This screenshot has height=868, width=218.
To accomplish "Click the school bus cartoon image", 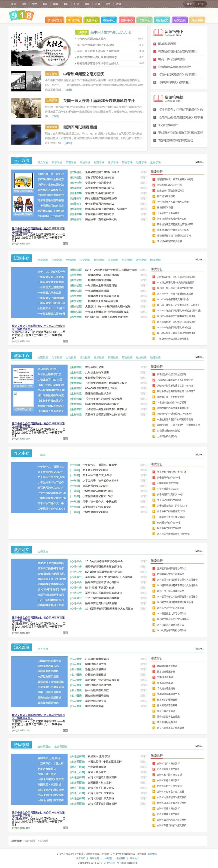I will tap(23, 181).
